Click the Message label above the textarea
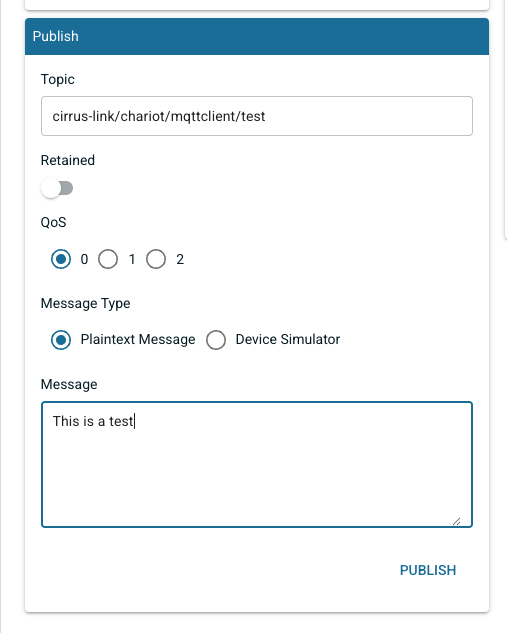Image resolution: width=507 pixels, height=633 pixels. tap(69, 384)
